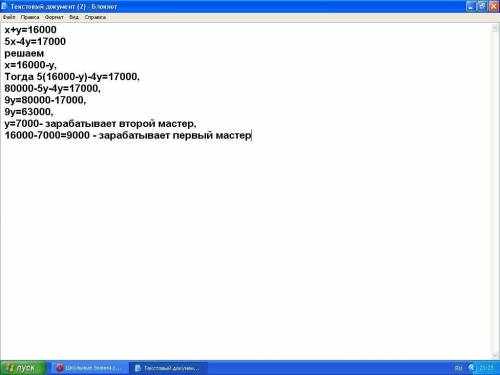
Task: Open the Вид menu
Action: pos(74,17)
